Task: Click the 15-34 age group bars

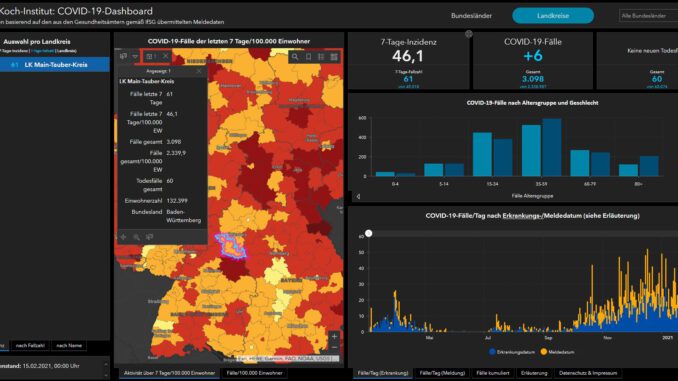Action: click(493, 154)
